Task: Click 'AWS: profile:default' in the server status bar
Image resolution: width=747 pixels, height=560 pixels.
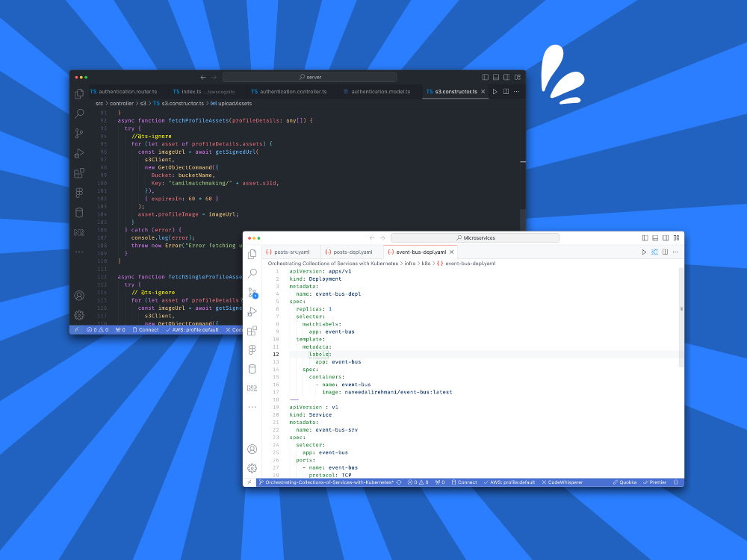Action: tap(192, 329)
